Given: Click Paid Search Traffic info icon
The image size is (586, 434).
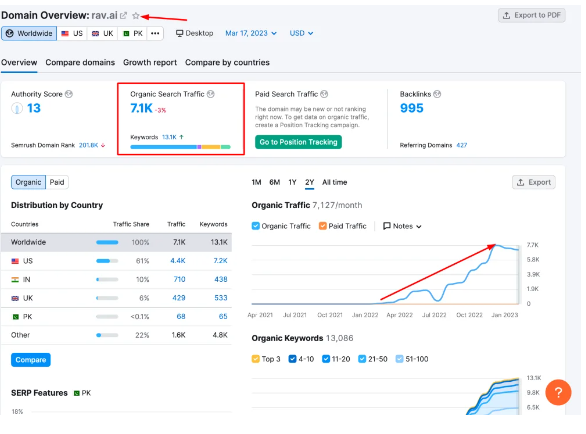Looking at the screenshot, I should (x=324, y=94).
